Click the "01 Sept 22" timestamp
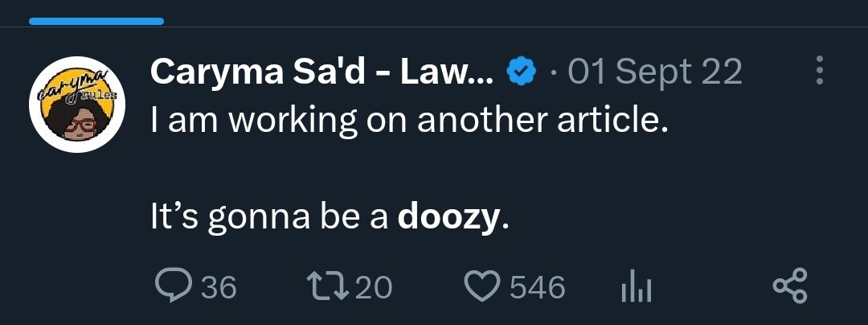 [655, 73]
